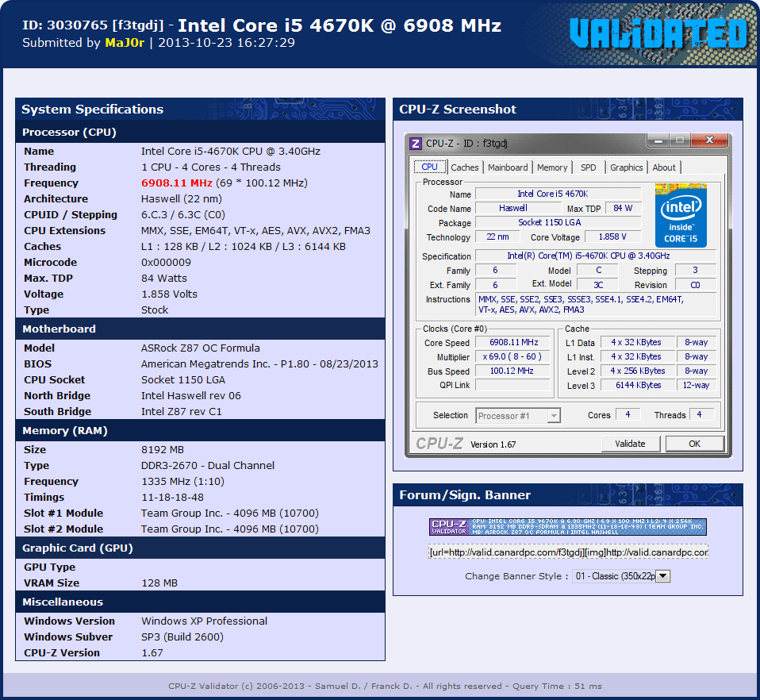Image resolution: width=760 pixels, height=700 pixels.
Task: Click the page title Intel Core i5 4670K @ 6908 MHz
Action: 340,25
